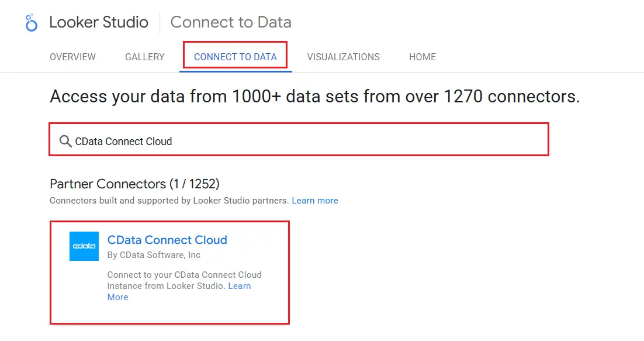Open the Learn more link under Partner Connectors
The image size is (644, 341).
(x=314, y=201)
